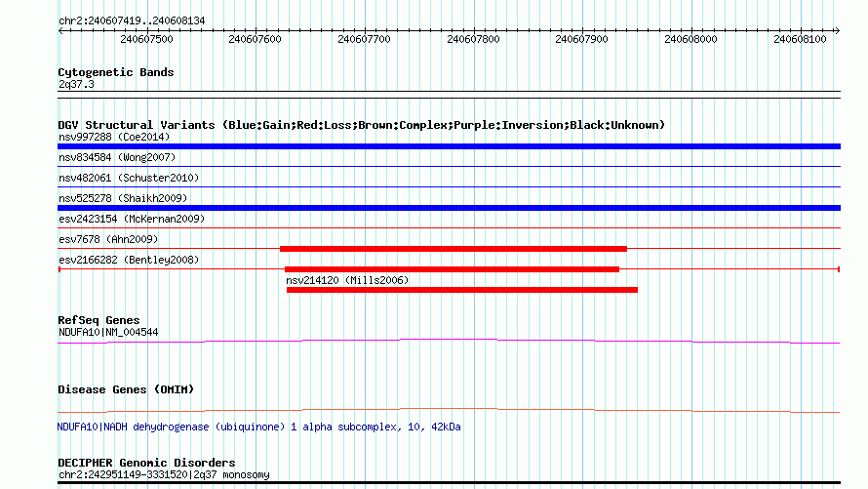Open nsv834584 (Wong2007) variant entry
868x489 pixels.
pos(117,157)
